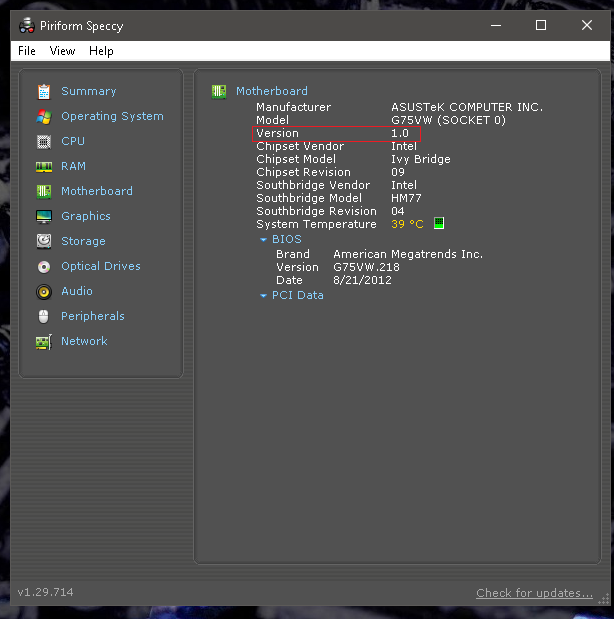Select Motherboard in the sidebar
The image size is (614, 619).
97,191
